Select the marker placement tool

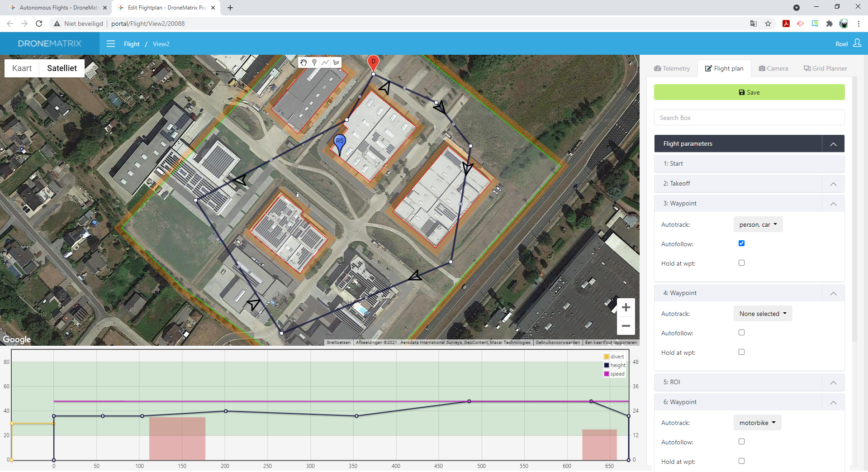coord(314,62)
